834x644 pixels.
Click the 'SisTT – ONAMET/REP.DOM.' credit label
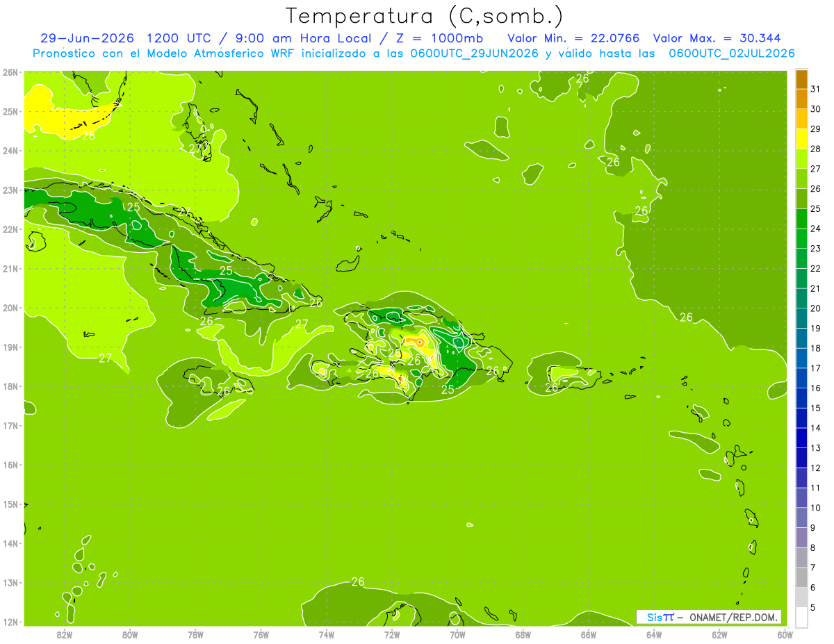tap(710, 617)
